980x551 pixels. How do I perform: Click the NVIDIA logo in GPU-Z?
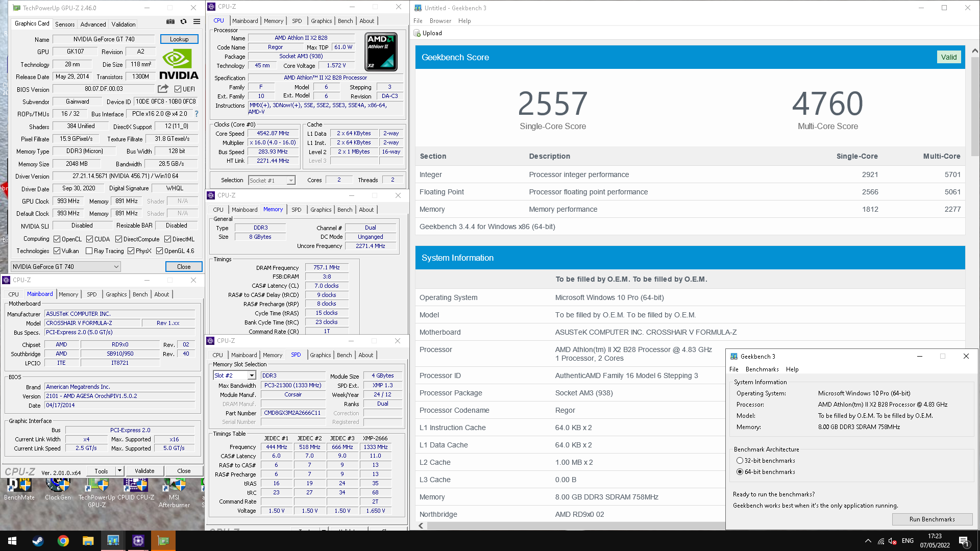[x=178, y=64]
